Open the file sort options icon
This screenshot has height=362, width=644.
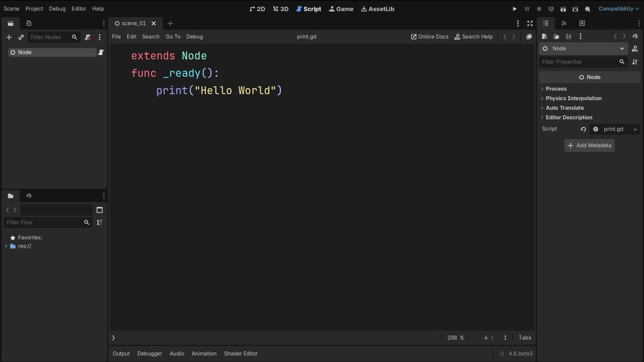pos(99,222)
